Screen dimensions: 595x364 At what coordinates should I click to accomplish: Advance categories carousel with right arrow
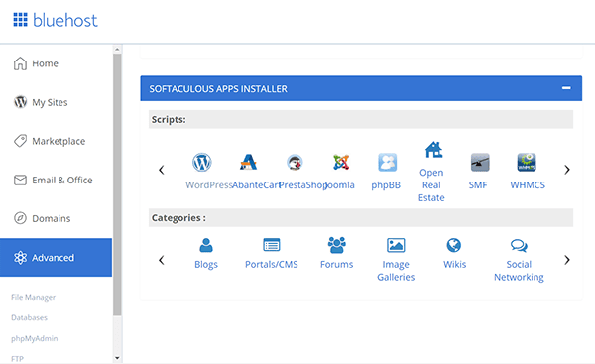567,260
